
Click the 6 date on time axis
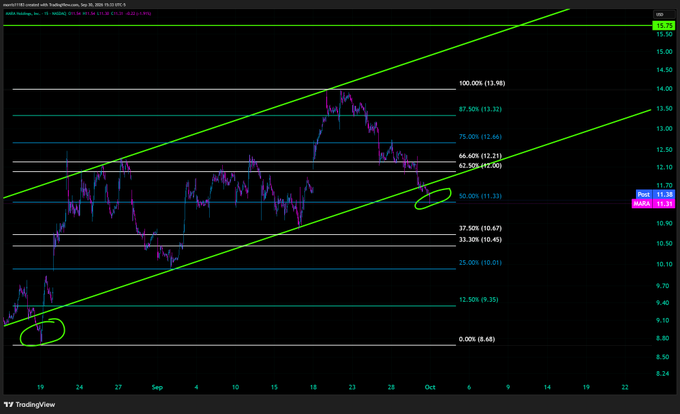click(469, 388)
